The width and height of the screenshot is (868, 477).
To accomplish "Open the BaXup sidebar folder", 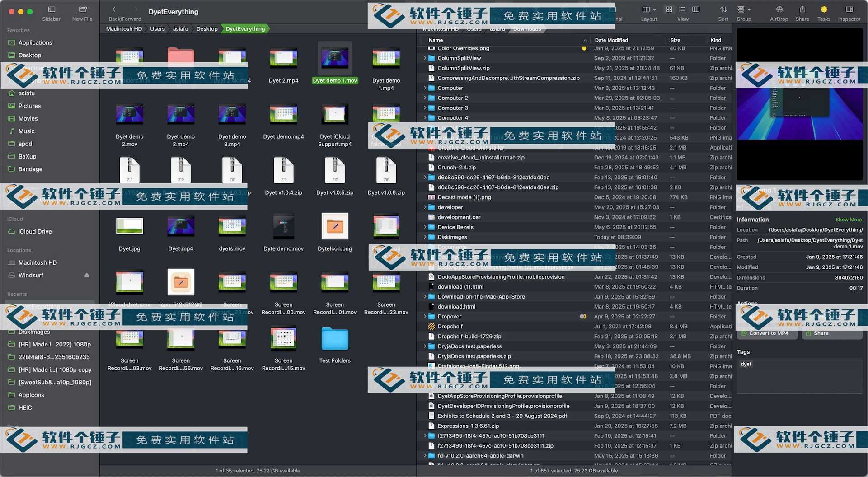I will [x=27, y=156].
